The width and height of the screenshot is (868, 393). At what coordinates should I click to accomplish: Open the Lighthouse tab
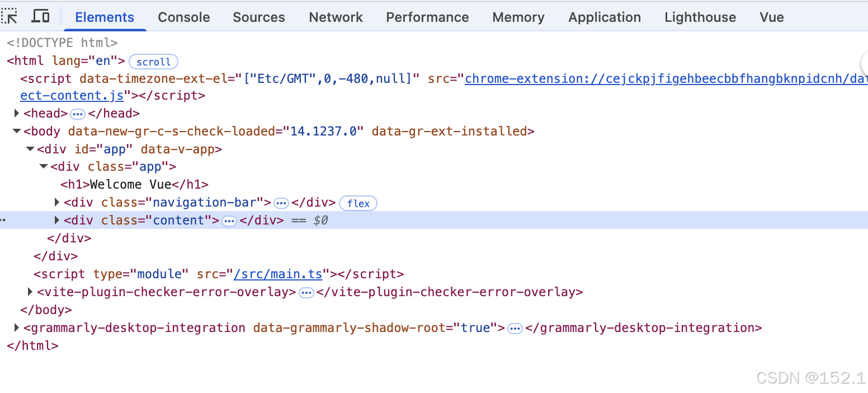[700, 17]
